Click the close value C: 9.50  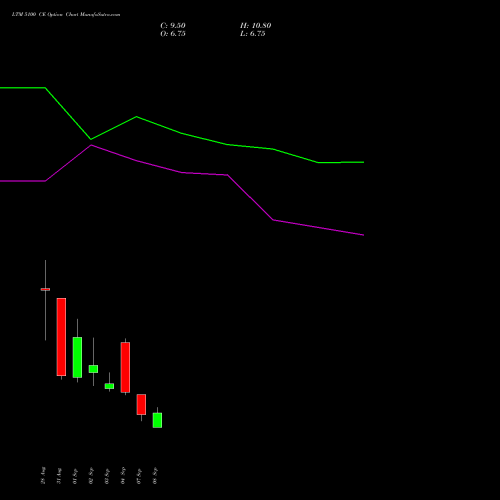(173, 26)
